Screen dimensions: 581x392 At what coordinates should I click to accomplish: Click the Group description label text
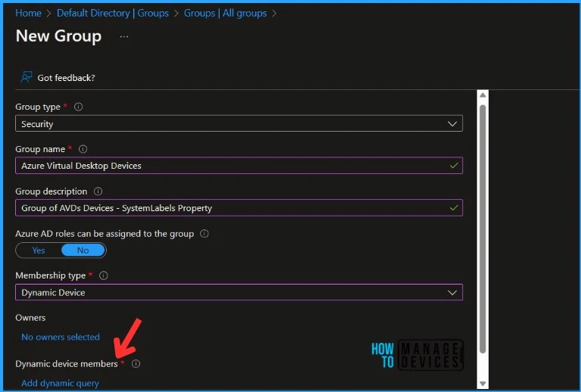[52, 191]
